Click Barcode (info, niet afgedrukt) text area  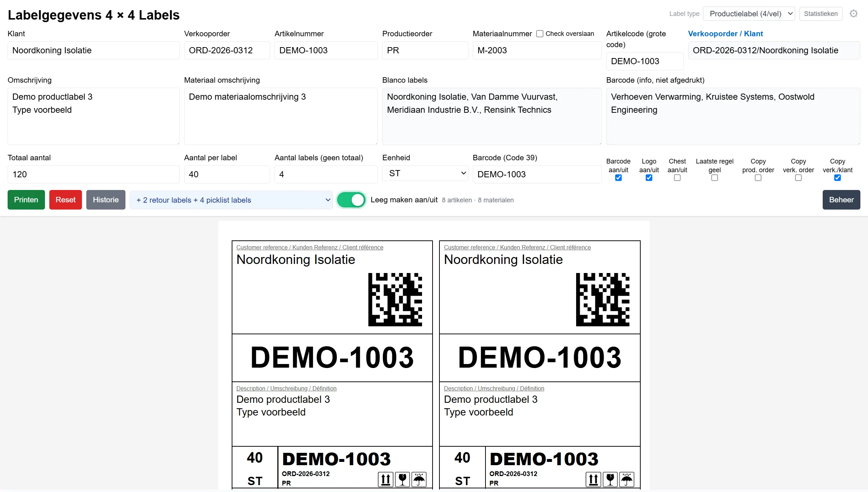coord(733,116)
